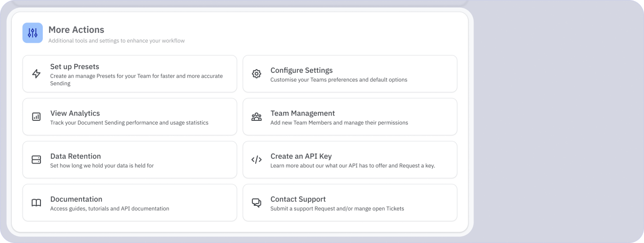This screenshot has height=243, width=644.
Task: Click the sliders icon beside More Actions
Action: point(32,33)
